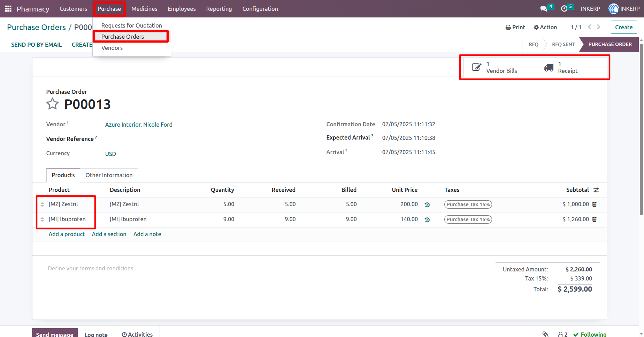Open the Receipt truck smart button

pyautogui.click(x=571, y=67)
